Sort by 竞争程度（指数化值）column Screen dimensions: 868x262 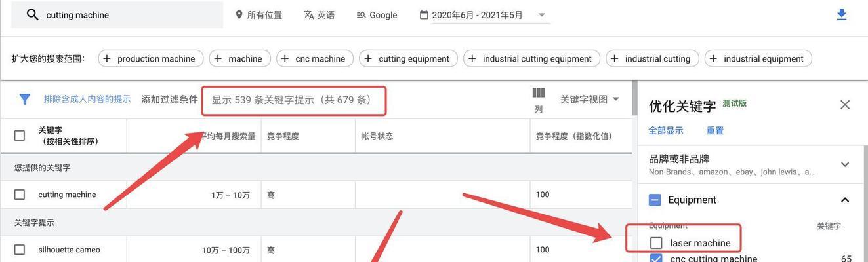574,136
